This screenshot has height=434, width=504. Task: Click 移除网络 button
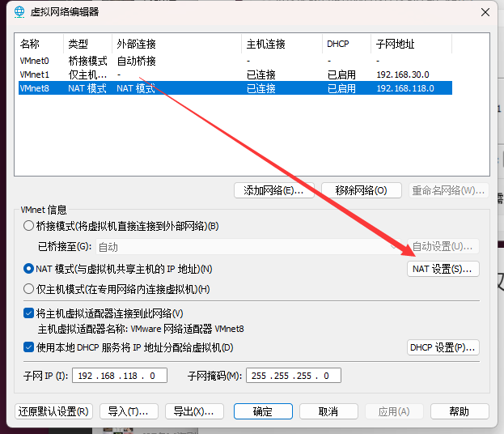click(x=362, y=190)
